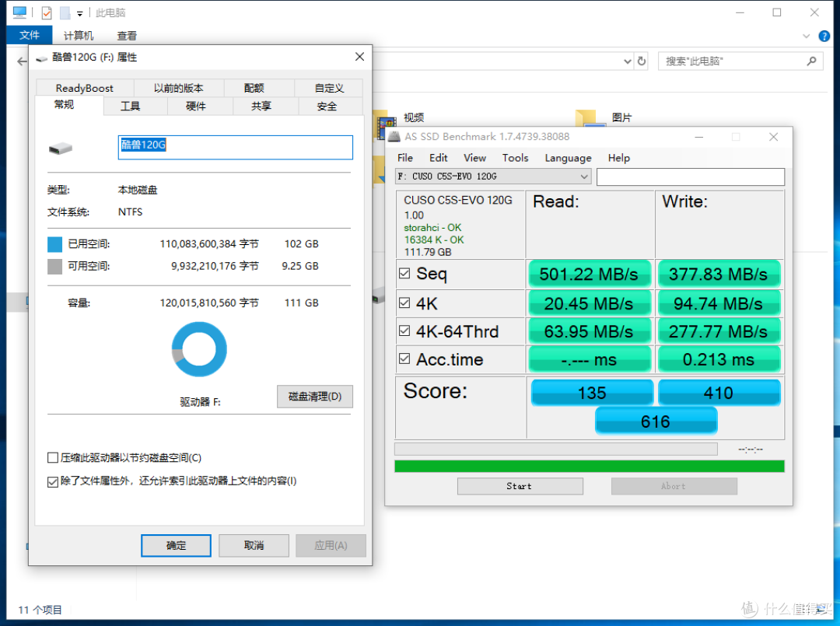
Task: Close the drive properties dialog
Action: tap(359, 57)
